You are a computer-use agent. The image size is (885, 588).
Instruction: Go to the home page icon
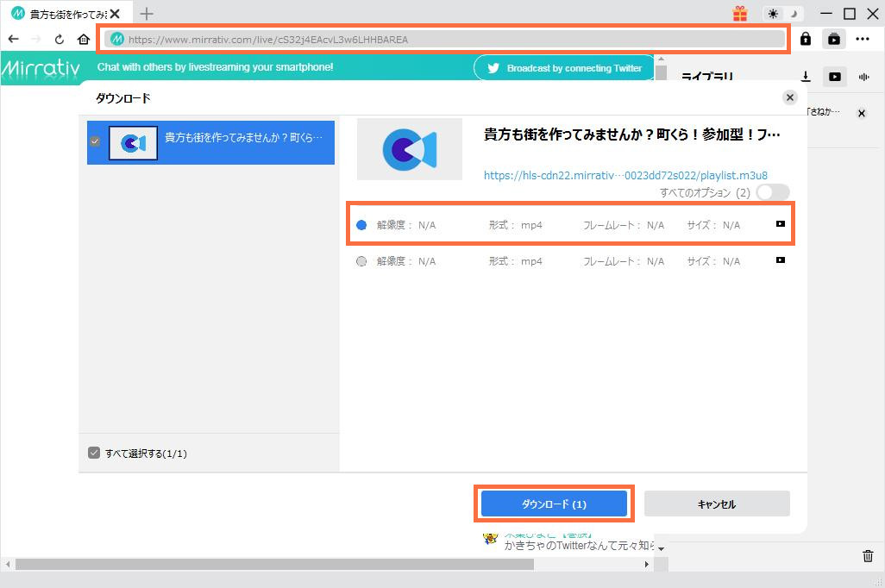click(x=84, y=39)
